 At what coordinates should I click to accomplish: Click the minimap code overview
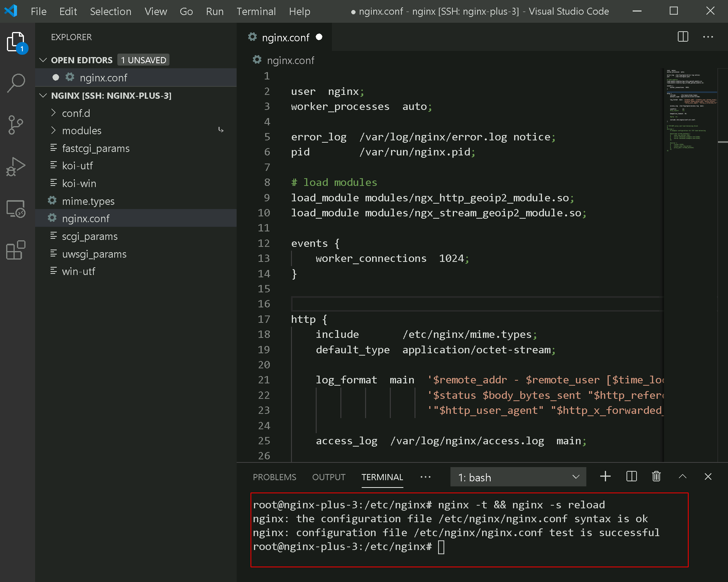(691, 112)
